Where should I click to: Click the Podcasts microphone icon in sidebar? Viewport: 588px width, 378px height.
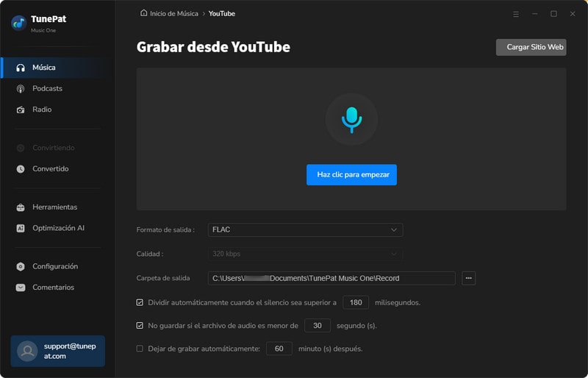point(21,88)
